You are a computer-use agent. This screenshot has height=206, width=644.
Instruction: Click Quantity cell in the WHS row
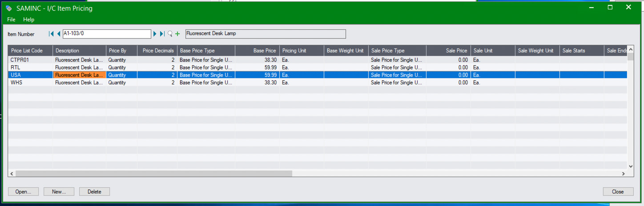(121, 83)
